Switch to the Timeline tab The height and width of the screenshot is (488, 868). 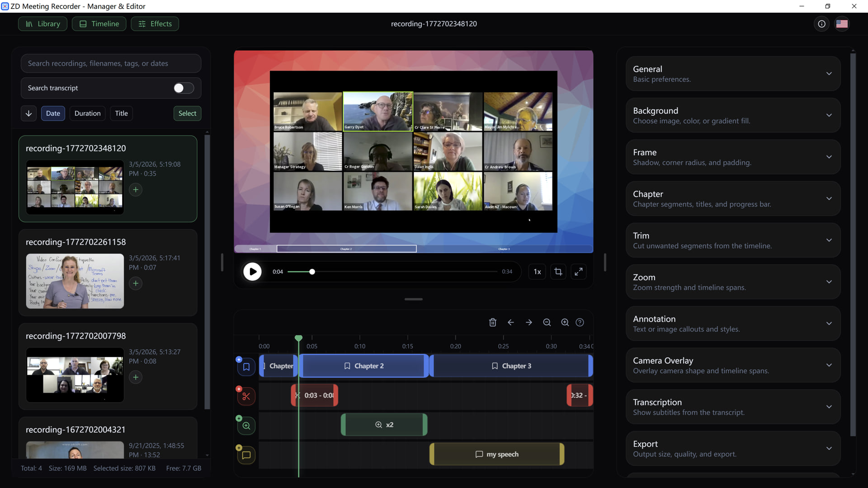coord(99,24)
